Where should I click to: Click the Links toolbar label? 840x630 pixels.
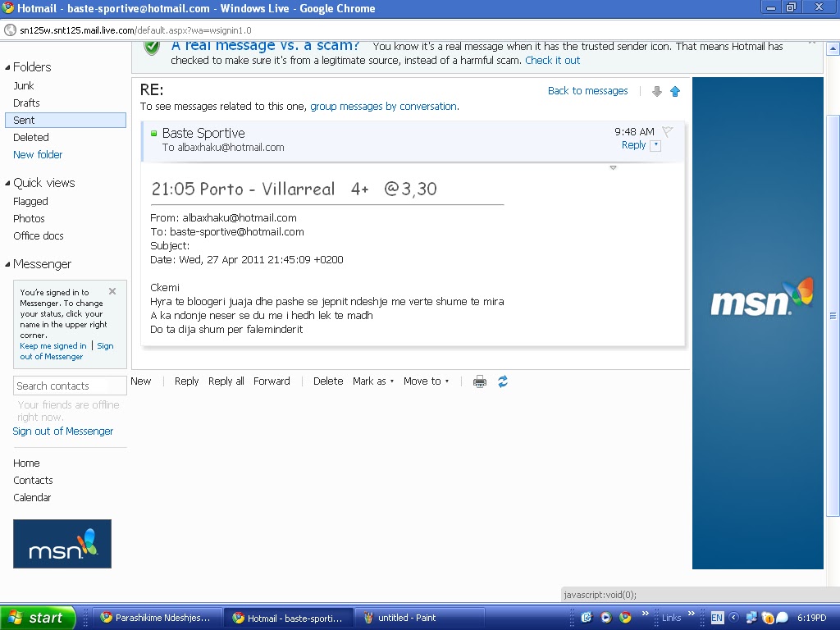671,618
